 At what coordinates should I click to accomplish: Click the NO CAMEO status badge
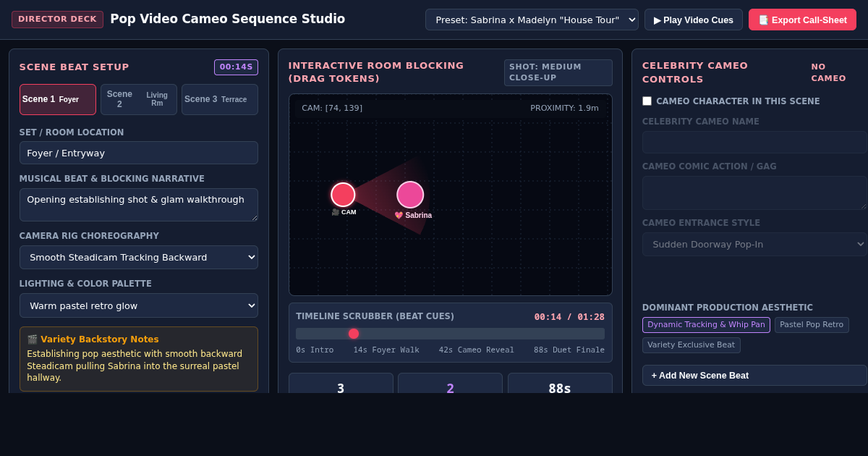click(x=828, y=72)
